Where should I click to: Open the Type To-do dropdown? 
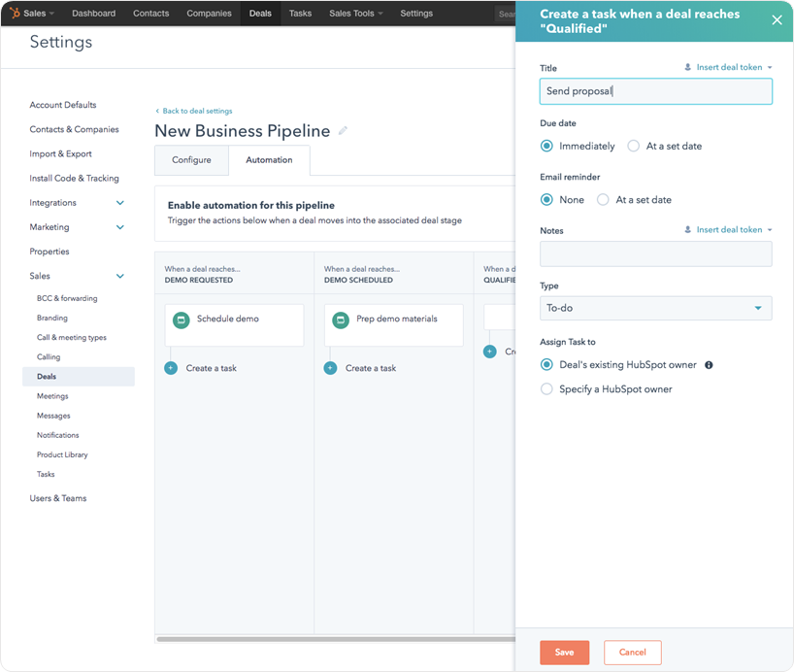pyautogui.click(x=656, y=308)
